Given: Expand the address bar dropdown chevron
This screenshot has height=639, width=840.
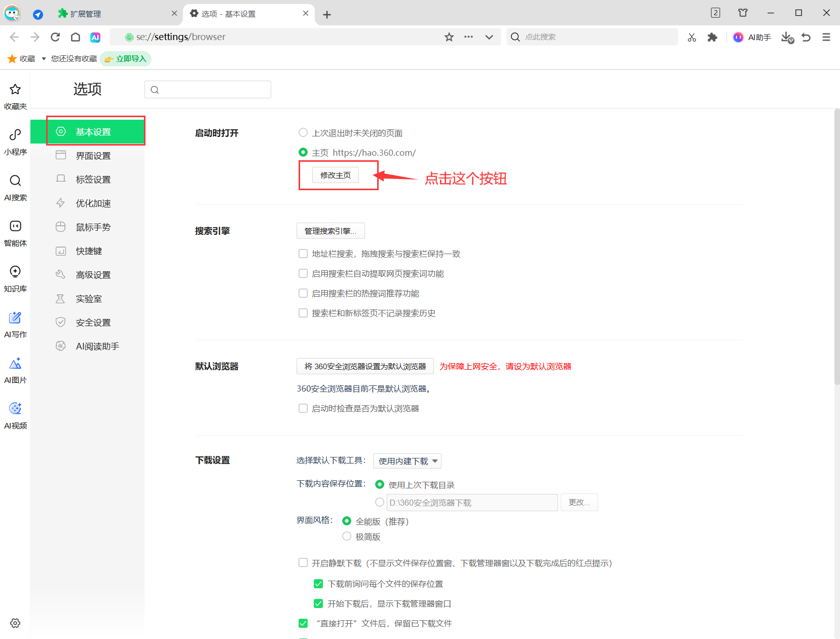Looking at the screenshot, I should point(489,37).
